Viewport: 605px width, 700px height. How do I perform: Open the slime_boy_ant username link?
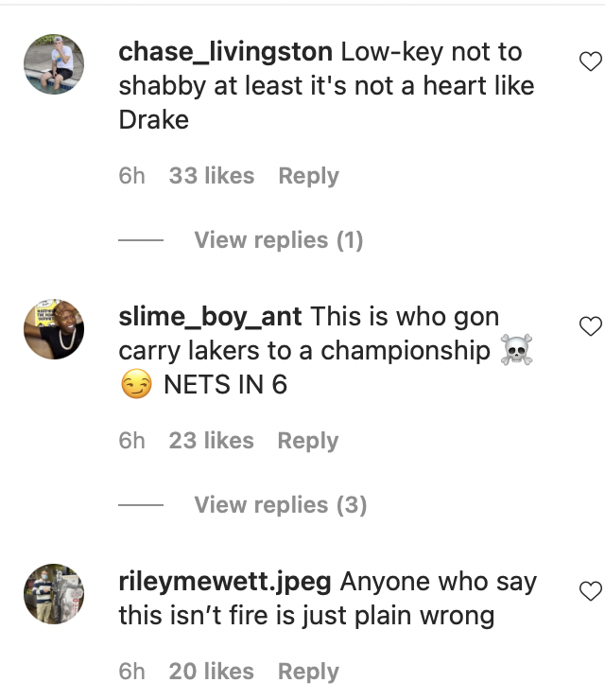pos(210,317)
